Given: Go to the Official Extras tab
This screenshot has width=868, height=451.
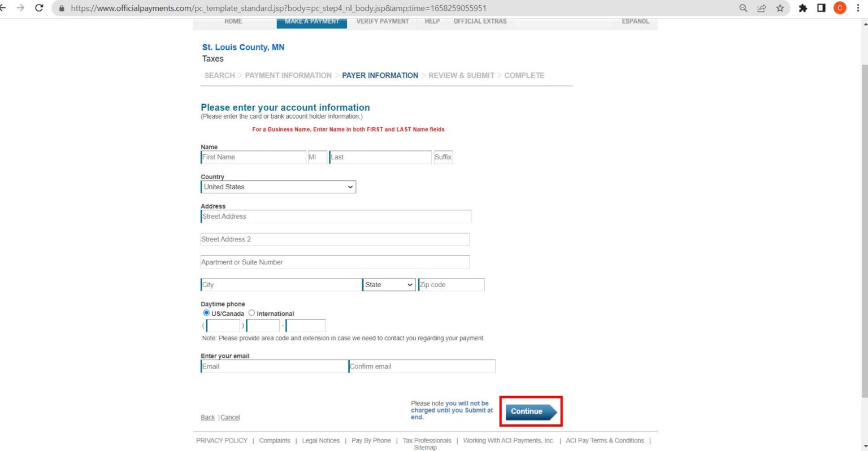Looking at the screenshot, I should 480,21.
